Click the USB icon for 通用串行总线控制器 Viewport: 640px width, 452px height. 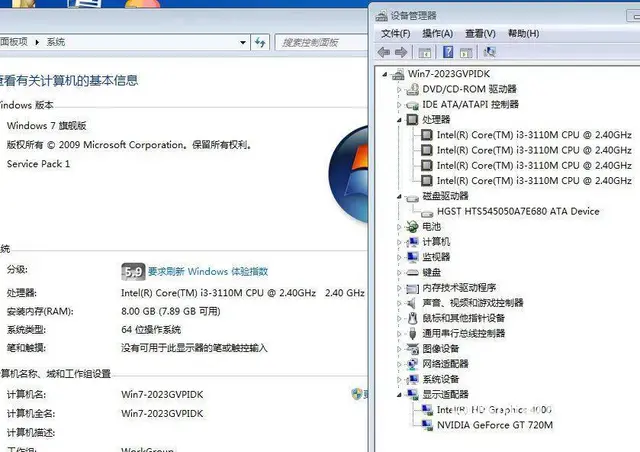pyautogui.click(x=412, y=334)
